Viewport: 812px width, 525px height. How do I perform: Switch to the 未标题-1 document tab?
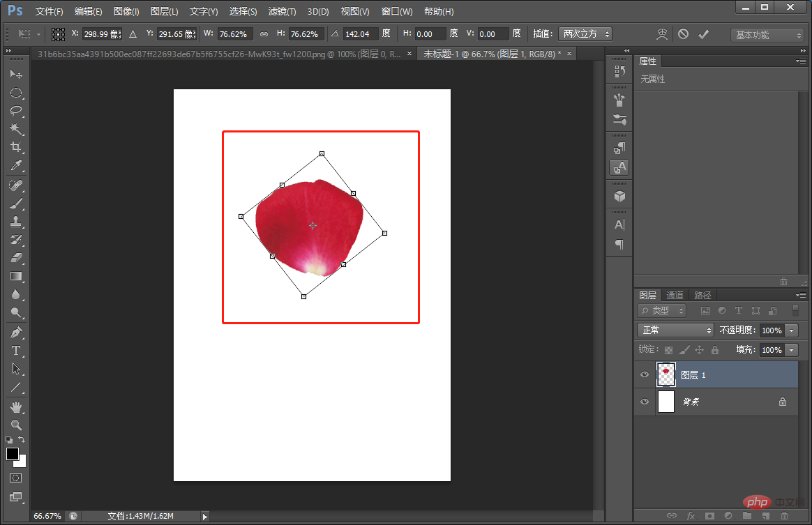pyautogui.click(x=493, y=54)
